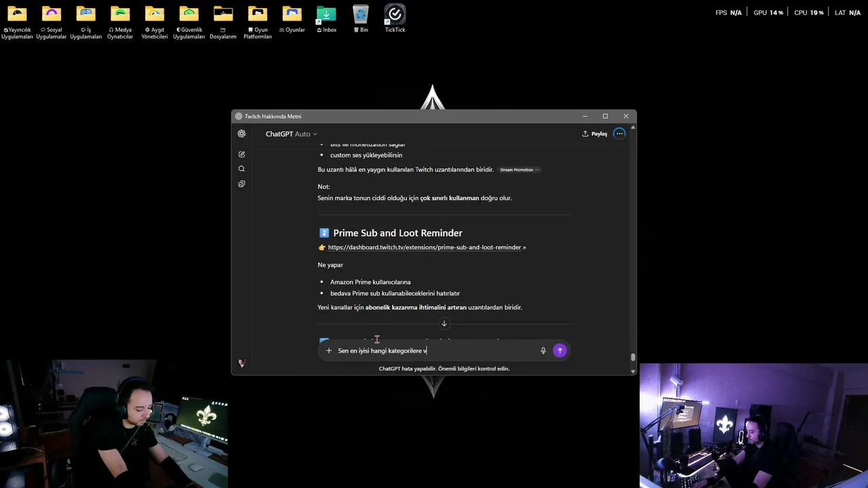This screenshot has width=868, height=488.
Task: Focus the message input field
Action: coord(434,350)
